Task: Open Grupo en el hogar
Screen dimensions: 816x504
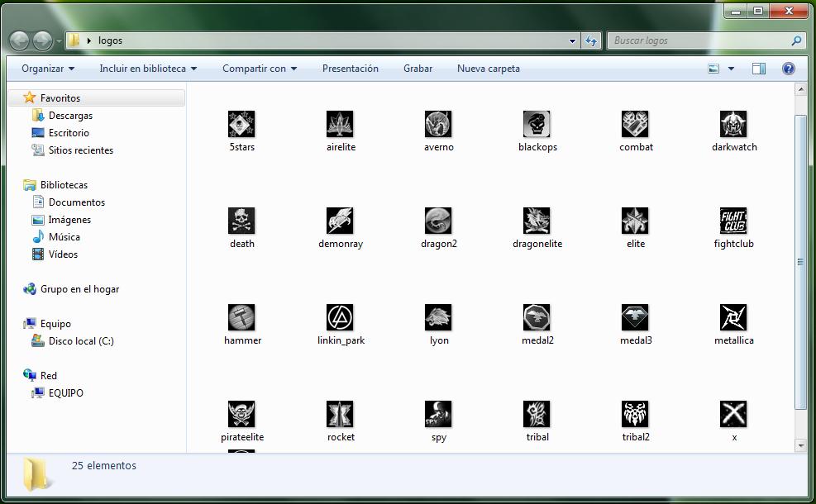Action: tap(79, 288)
